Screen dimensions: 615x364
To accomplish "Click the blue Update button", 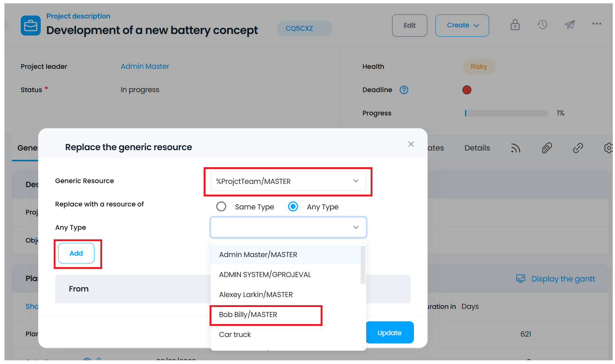I will click(x=390, y=333).
